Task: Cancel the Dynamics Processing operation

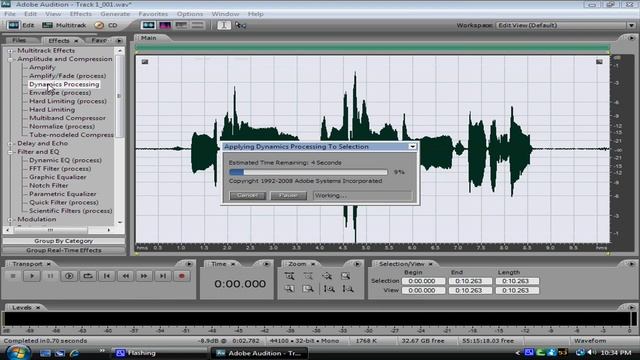Action: pos(248,196)
